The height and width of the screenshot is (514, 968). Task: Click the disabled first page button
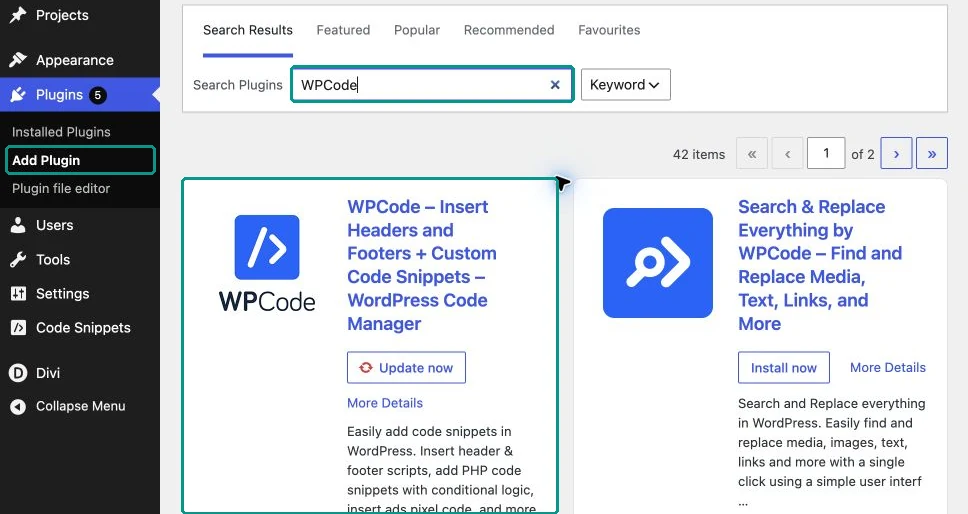pyautogui.click(x=752, y=153)
